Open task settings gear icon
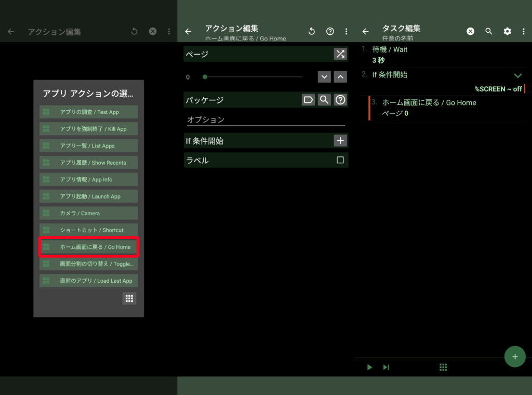The height and width of the screenshot is (395, 532). [507, 31]
